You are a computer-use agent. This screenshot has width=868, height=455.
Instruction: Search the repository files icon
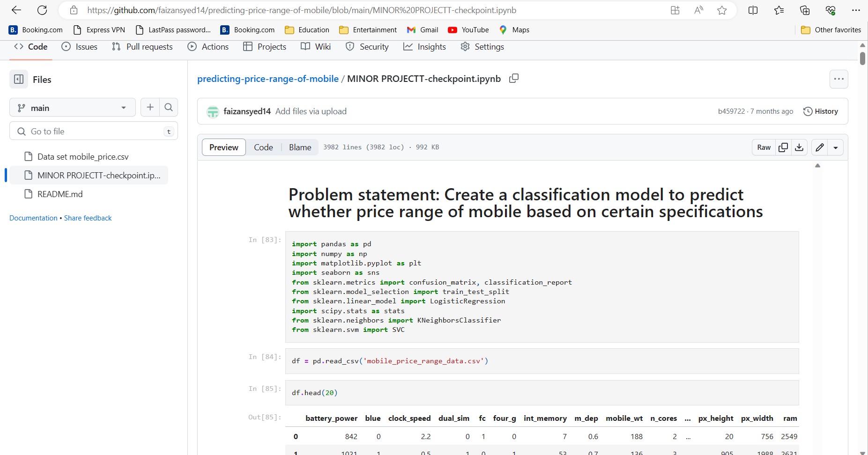tap(169, 108)
